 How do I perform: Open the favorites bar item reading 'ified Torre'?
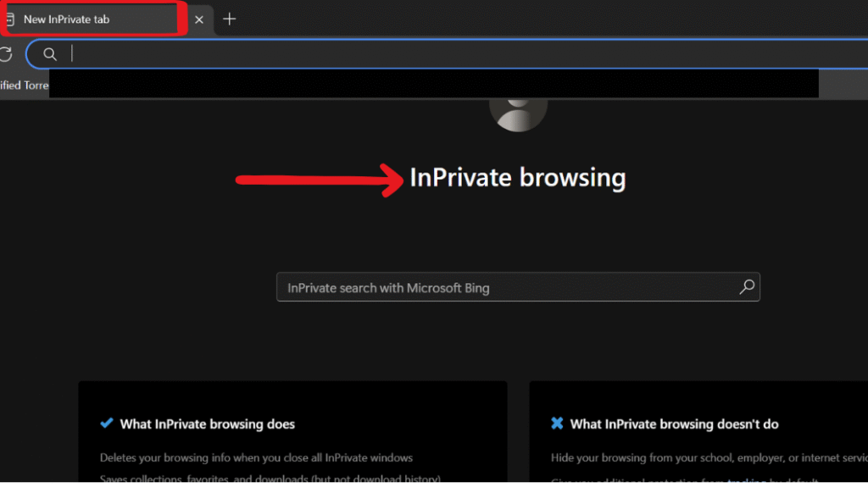point(25,86)
